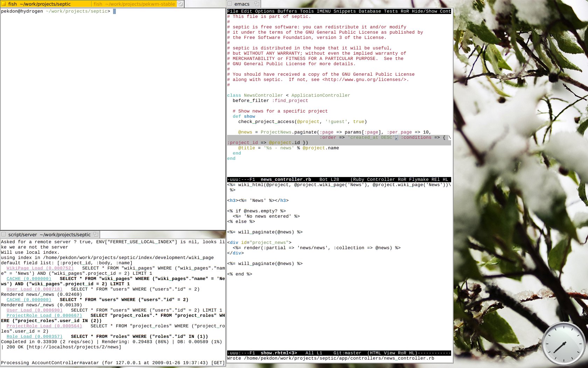
Task: Click the overlapping-squares button right of the emacs title
Action: click(x=257, y=4)
